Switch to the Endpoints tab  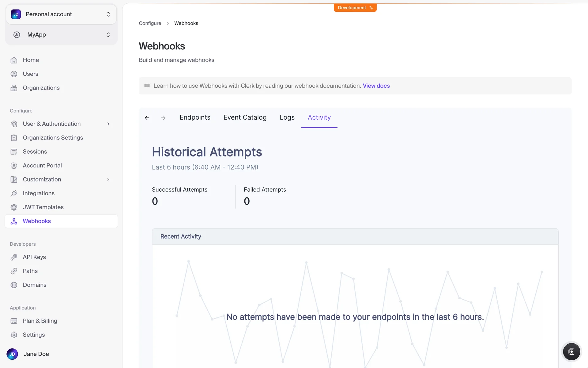coord(195,117)
